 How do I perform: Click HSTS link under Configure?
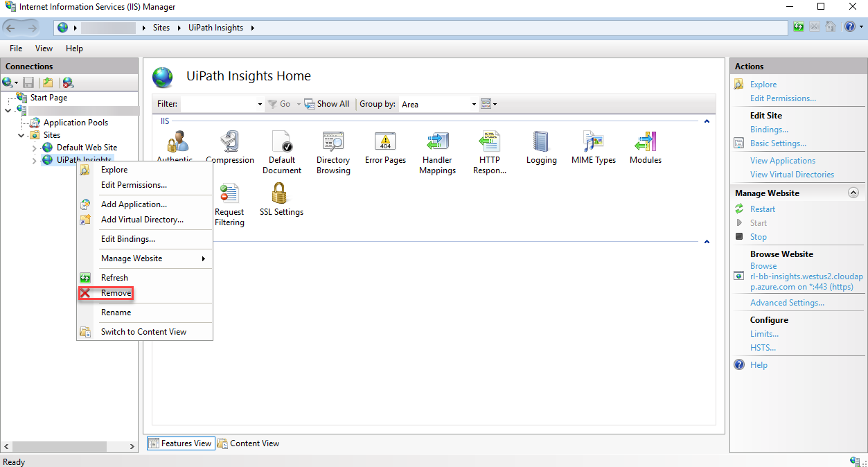tap(763, 348)
